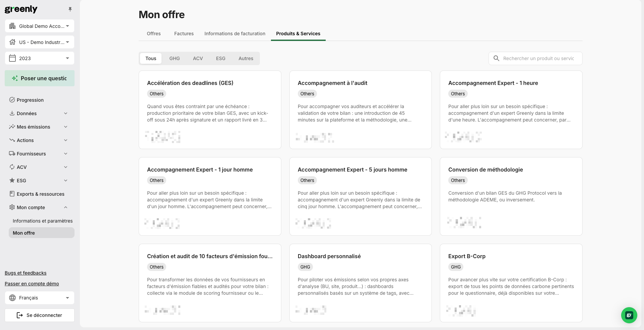Screen dimensions: 644x330
Task: Click the Fournisseurs truck icon
Action: pyautogui.click(x=12, y=153)
